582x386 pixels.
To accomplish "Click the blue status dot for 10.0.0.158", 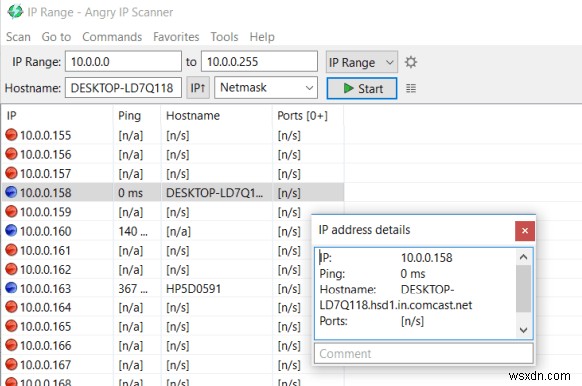I will [x=11, y=192].
